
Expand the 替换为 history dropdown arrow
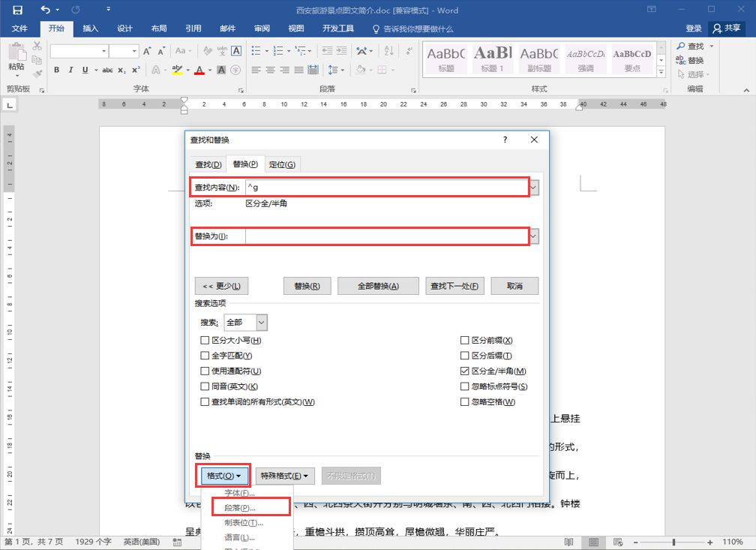click(x=534, y=236)
